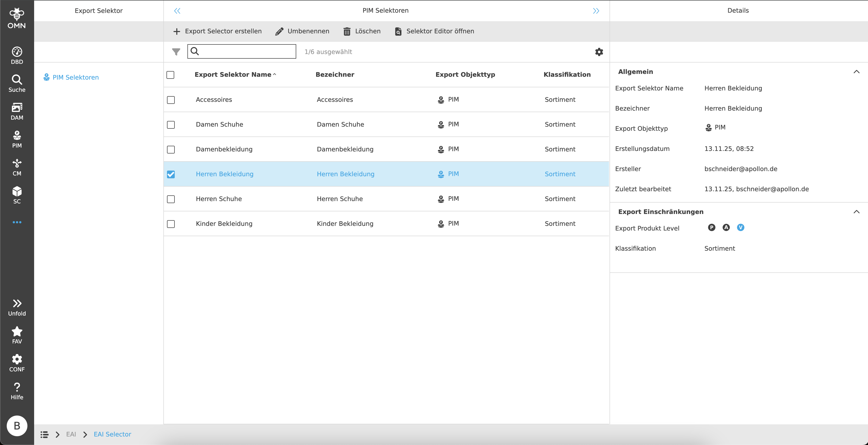Image resolution: width=868 pixels, height=445 pixels.
Task: Uncheck the Herren Bekleidung row checkbox
Action: [x=171, y=174]
